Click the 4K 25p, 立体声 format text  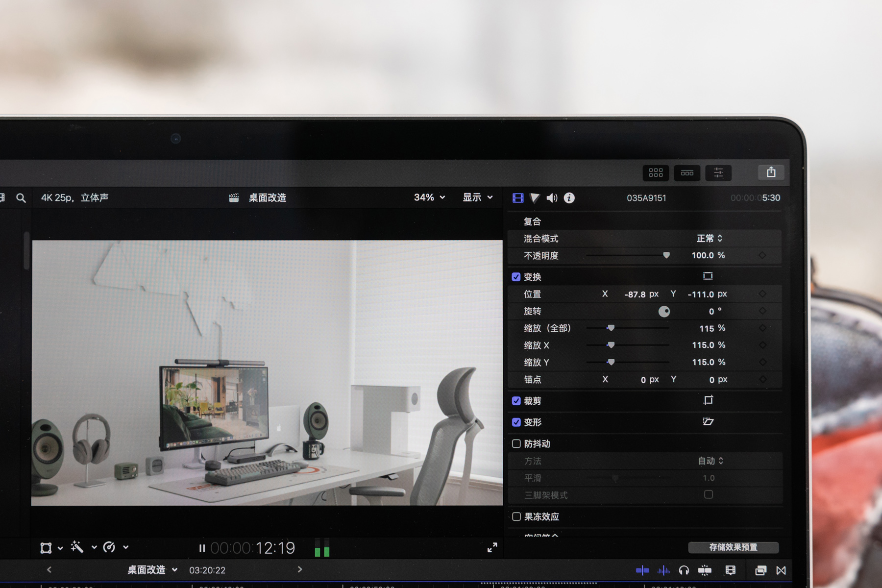coord(75,197)
